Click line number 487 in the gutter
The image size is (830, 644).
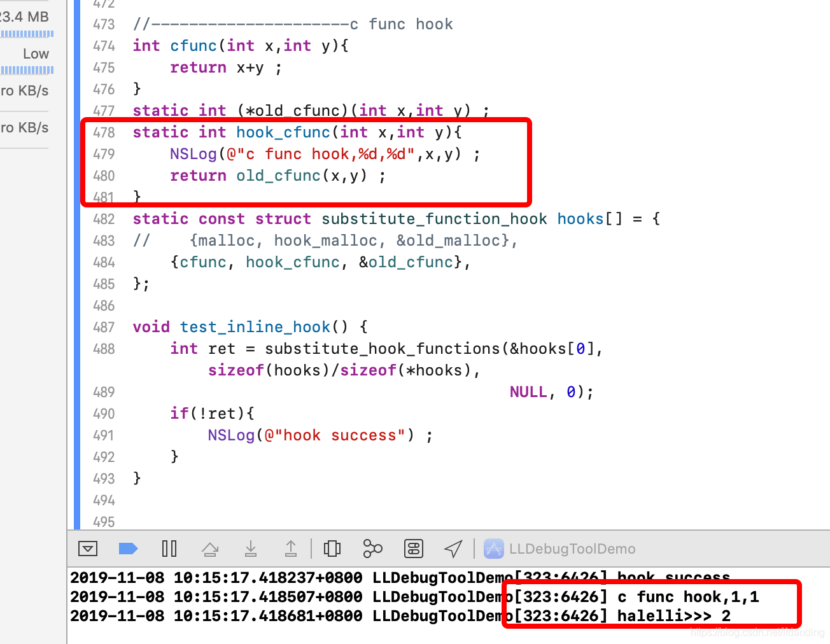click(x=104, y=327)
